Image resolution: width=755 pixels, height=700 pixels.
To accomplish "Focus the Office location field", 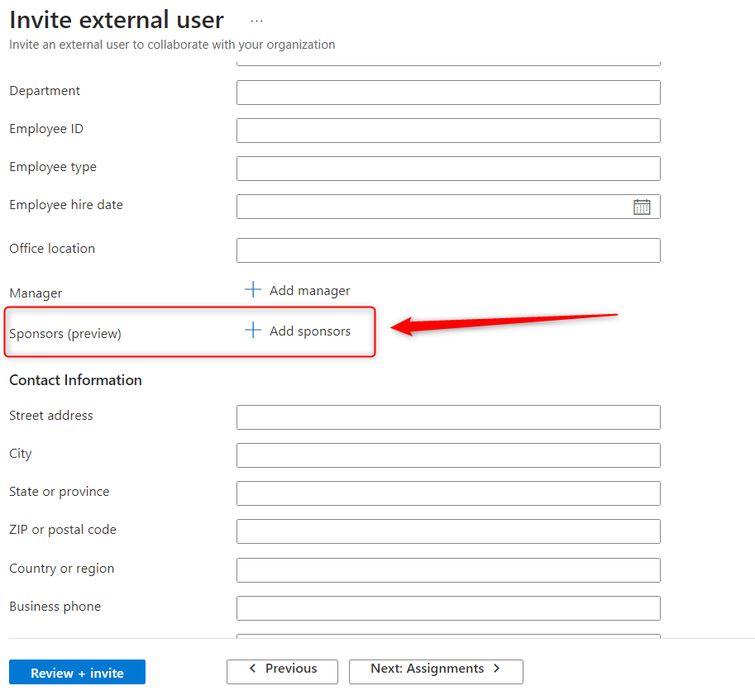I will [x=447, y=250].
